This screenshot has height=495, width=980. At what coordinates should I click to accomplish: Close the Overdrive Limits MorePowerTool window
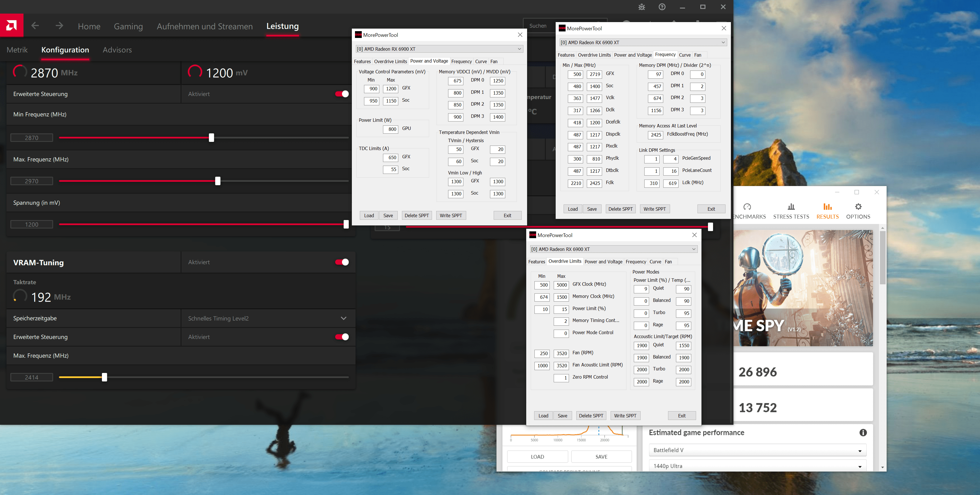tap(694, 235)
